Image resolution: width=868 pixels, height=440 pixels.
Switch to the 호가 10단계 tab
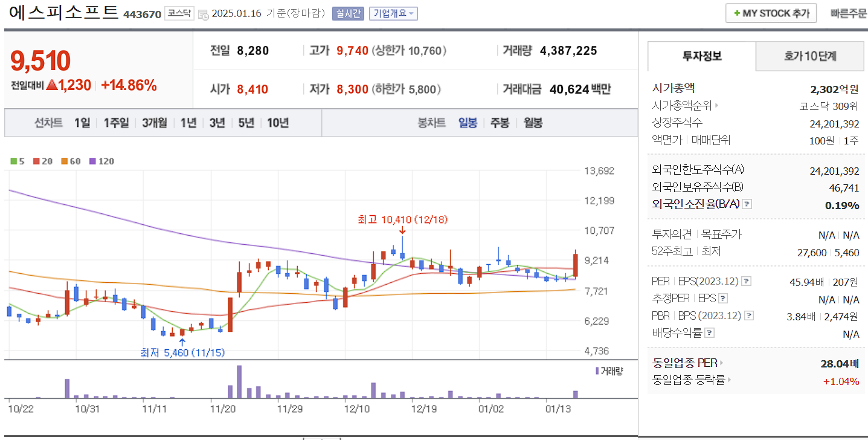point(809,56)
